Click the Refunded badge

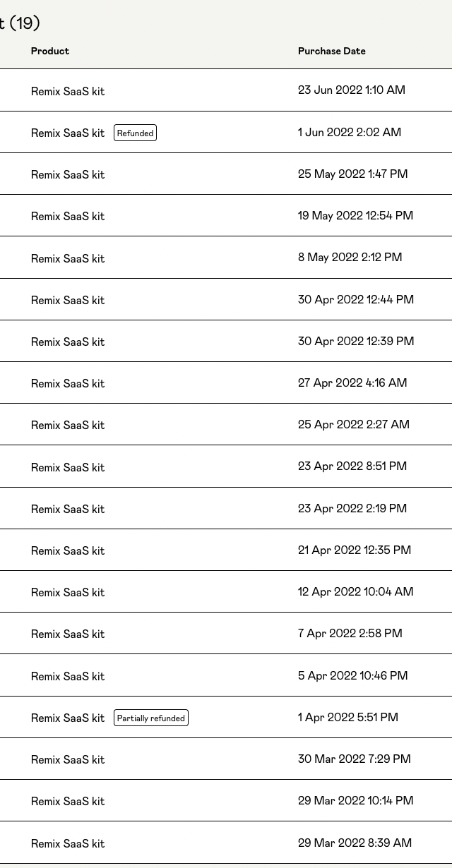(135, 133)
